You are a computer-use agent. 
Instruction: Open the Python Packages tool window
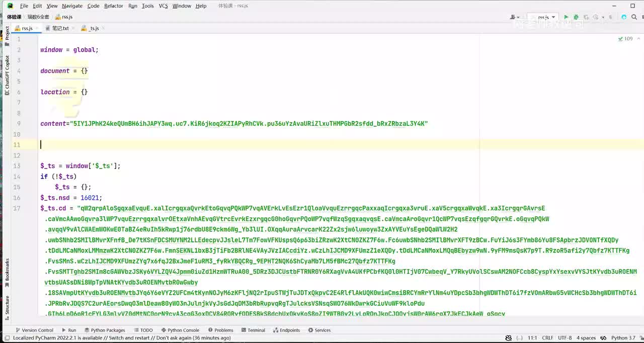104,330
